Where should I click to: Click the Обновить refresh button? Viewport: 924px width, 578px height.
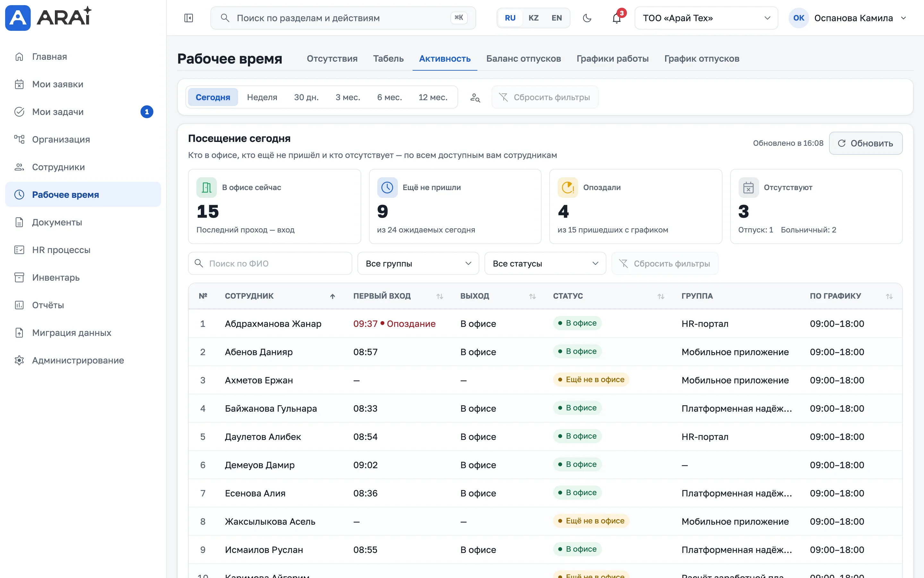pyautogui.click(x=866, y=143)
